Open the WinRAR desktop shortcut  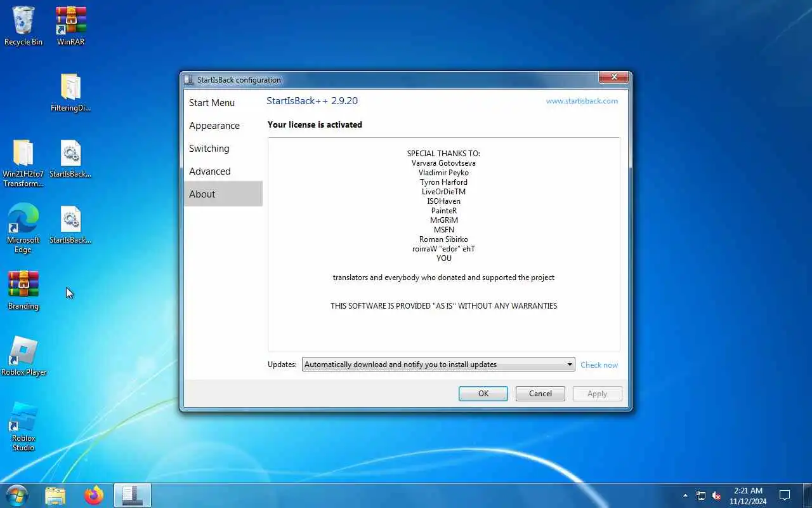(70, 25)
